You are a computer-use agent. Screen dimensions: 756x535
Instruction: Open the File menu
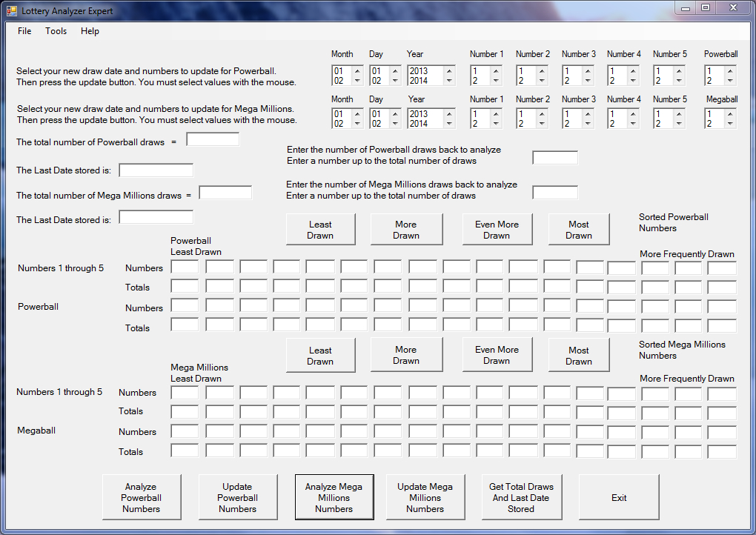(x=24, y=31)
